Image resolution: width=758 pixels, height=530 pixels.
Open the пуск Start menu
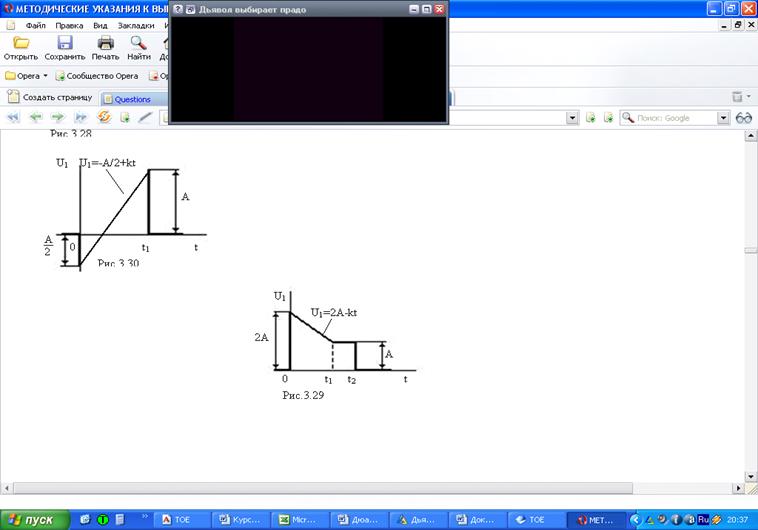coord(35,520)
